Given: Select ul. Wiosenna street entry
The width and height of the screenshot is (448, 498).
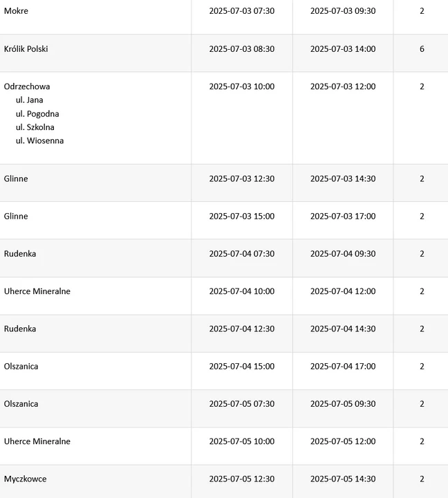Looking at the screenshot, I should tap(39, 140).
